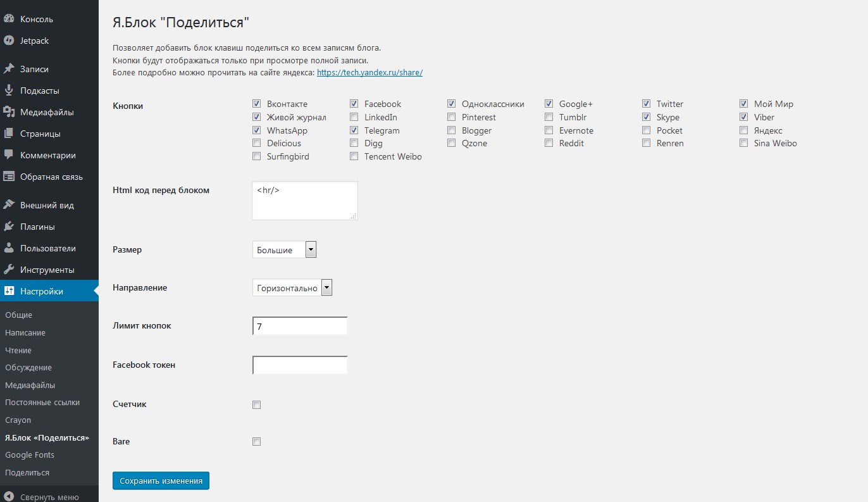
Task: Uncheck the Одноклассники checkbox
Action: click(x=451, y=103)
